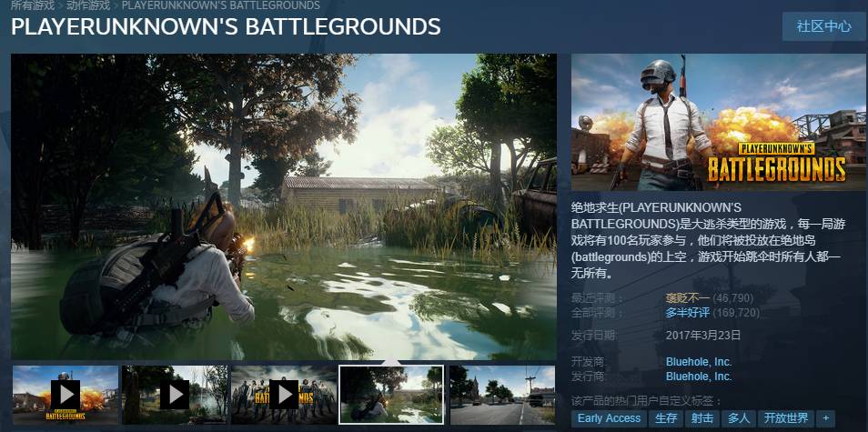Click the PLAYERUNKNOWN'S BATTLEGROUNDS breadcrumb link
This screenshot has width=868, height=432.
click(x=220, y=5)
